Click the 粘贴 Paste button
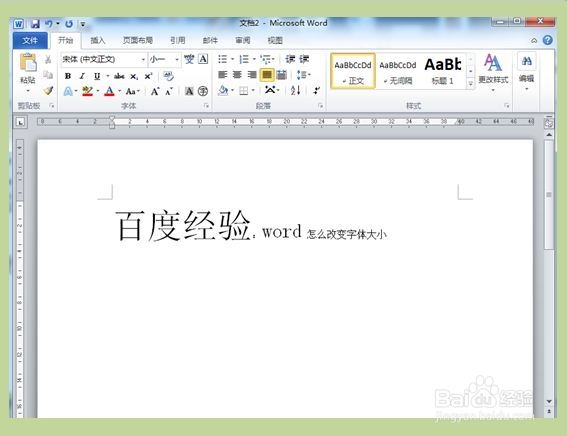This screenshot has width=567, height=436. click(x=28, y=72)
